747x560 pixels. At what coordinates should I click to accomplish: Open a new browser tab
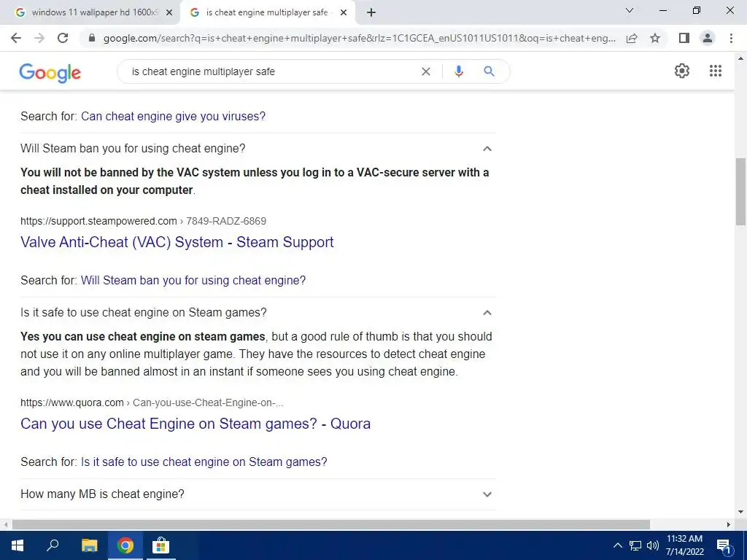point(371,12)
